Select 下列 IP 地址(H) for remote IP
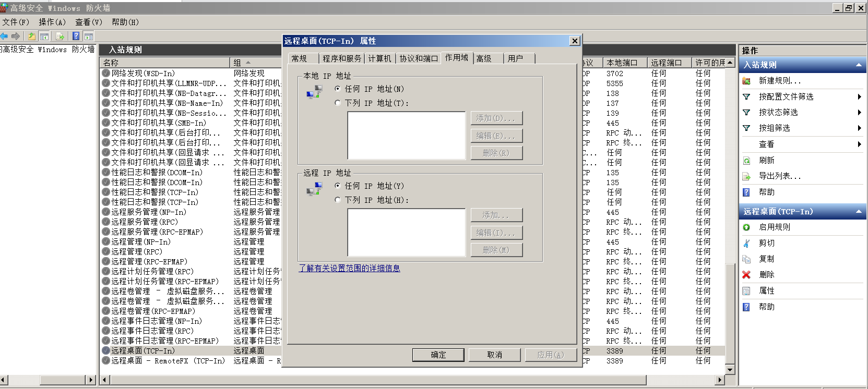The height and width of the screenshot is (389, 868). (x=338, y=200)
